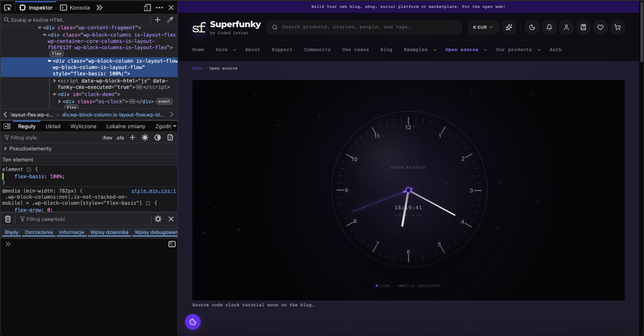644x336 pixels.
Task: Click the product search field
Action: click(x=364, y=27)
